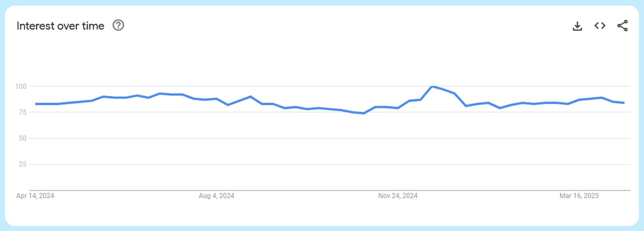This screenshot has height=231, width=644.
Task: Click the peak of the trend line
Action: click(x=432, y=86)
